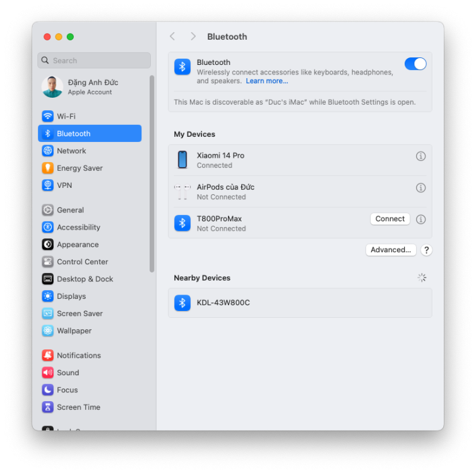Go forward with the right chevron
The height and width of the screenshot is (473, 476).
click(x=193, y=37)
